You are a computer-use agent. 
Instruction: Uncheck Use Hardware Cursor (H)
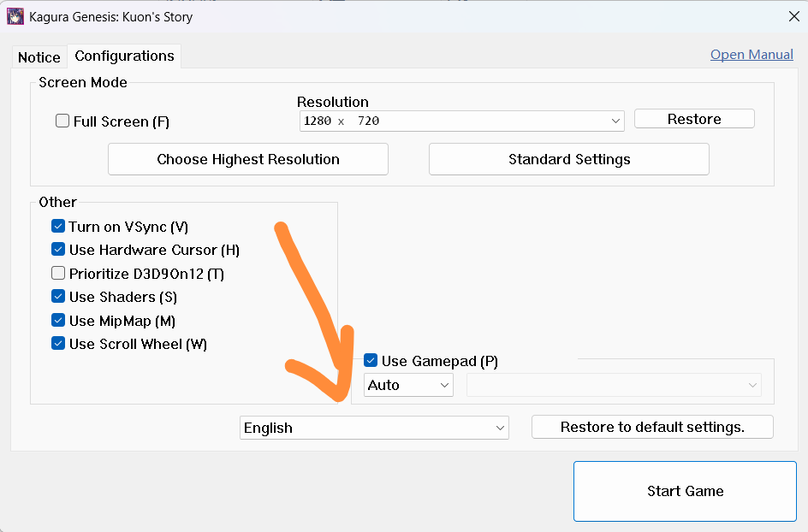58,249
